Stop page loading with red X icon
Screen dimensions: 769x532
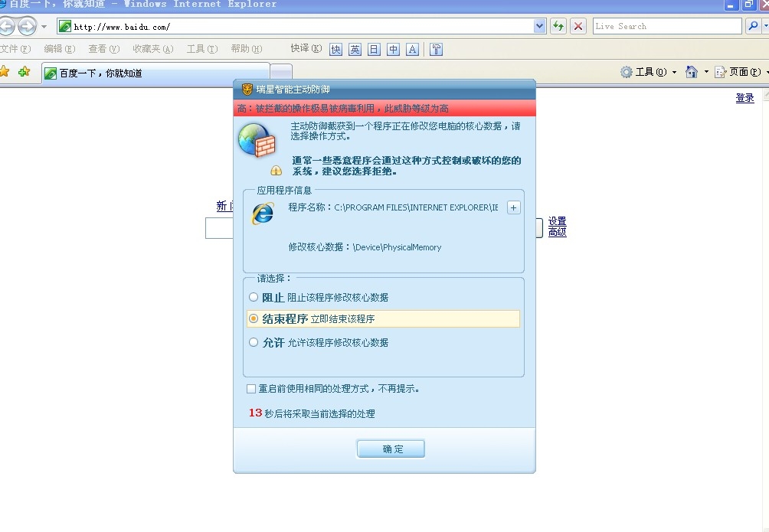point(578,27)
